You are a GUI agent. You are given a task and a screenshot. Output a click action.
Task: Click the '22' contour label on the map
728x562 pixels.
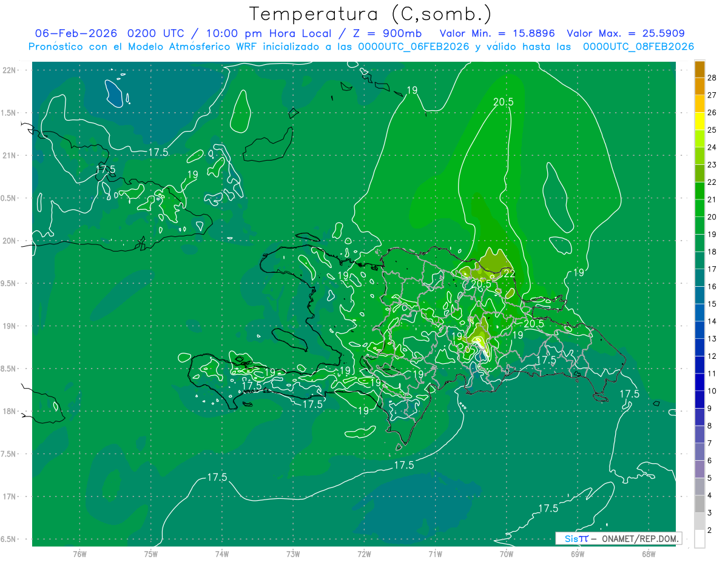pos(510,273)
